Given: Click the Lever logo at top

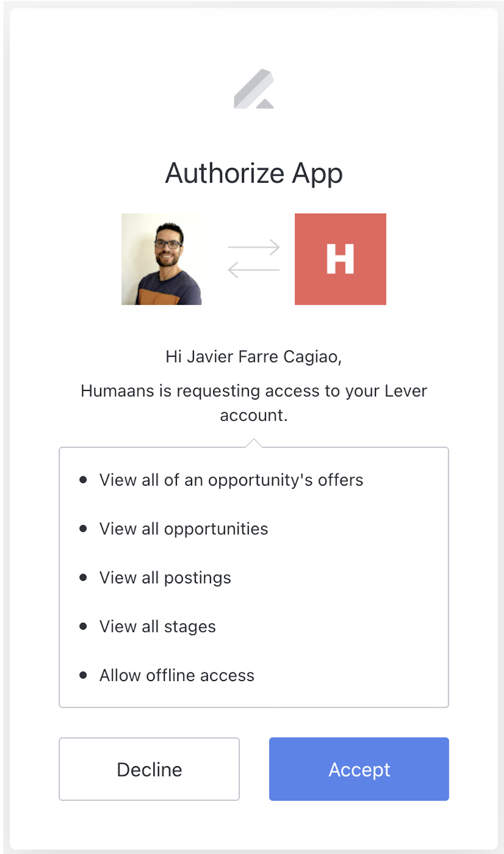Looking at the screenshot, I should (x=254, y=89).
